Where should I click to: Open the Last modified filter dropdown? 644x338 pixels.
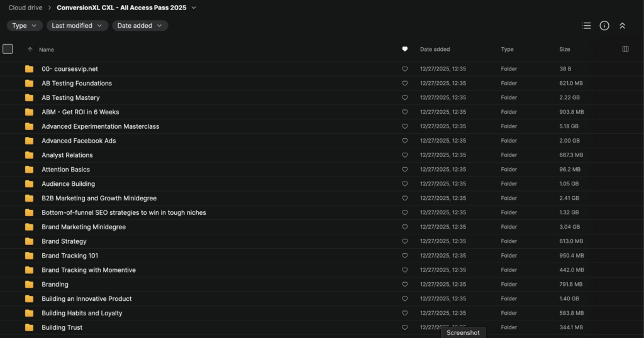coord(76,26)
